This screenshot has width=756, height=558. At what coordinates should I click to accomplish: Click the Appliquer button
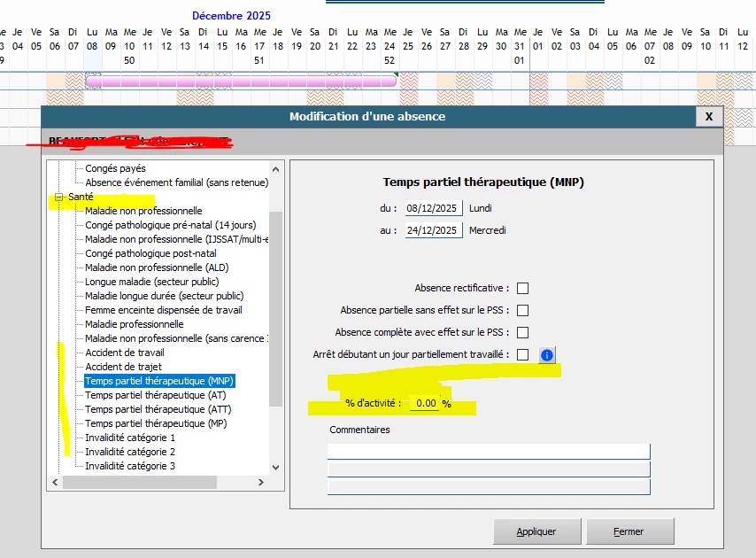click(x=537, y=531)
